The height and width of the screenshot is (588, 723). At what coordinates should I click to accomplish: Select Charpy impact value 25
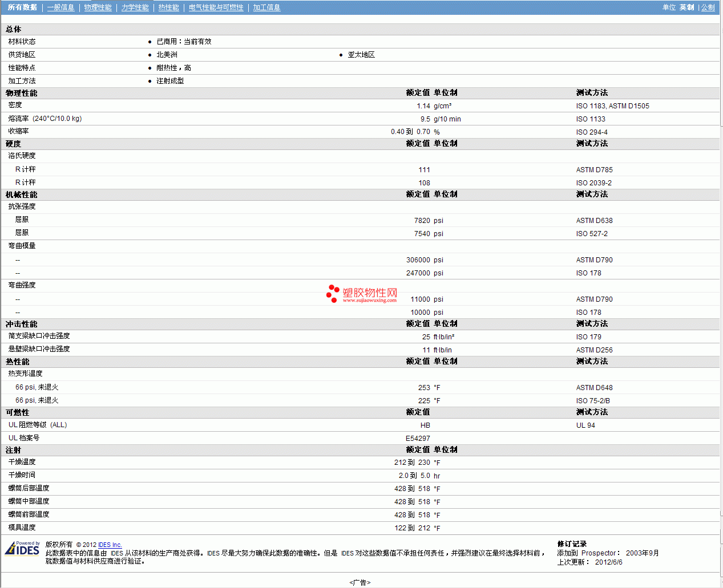426,337
